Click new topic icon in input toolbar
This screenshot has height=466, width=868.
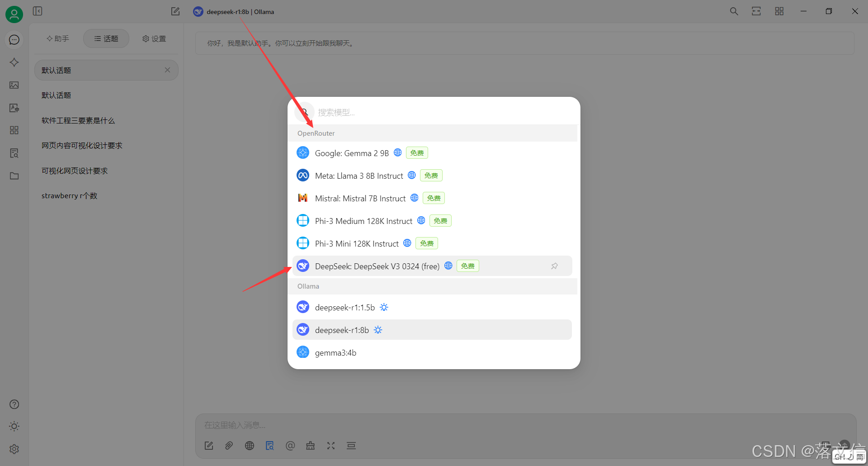209,446
